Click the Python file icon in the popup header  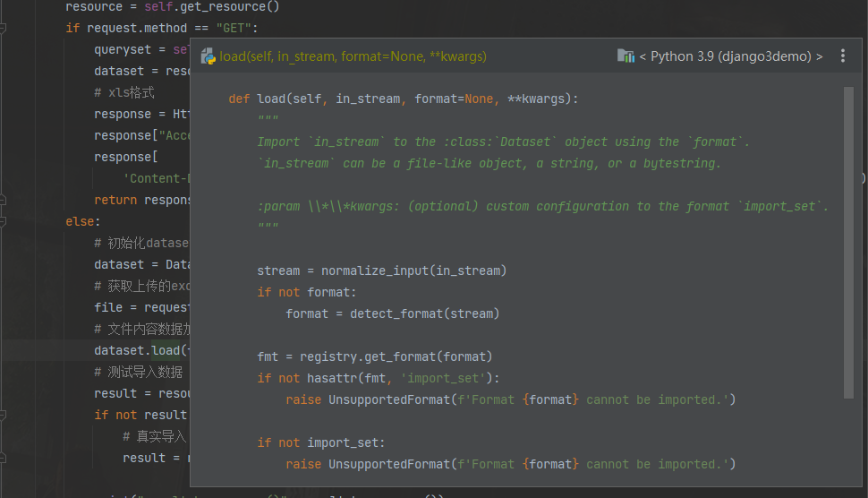click(208, 56)
